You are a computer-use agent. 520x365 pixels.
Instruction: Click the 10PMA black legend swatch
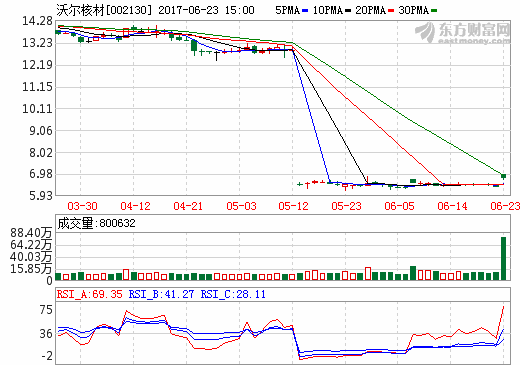(348, 11)
